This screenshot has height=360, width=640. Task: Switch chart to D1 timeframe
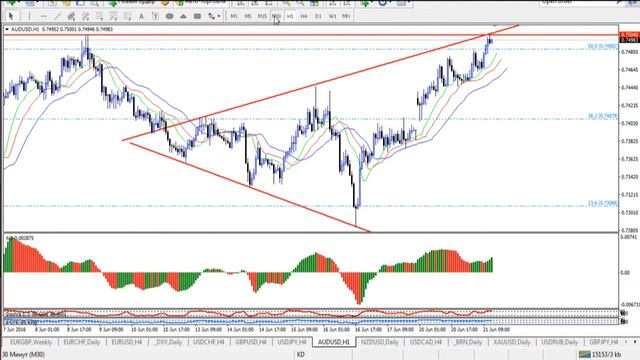318,16
